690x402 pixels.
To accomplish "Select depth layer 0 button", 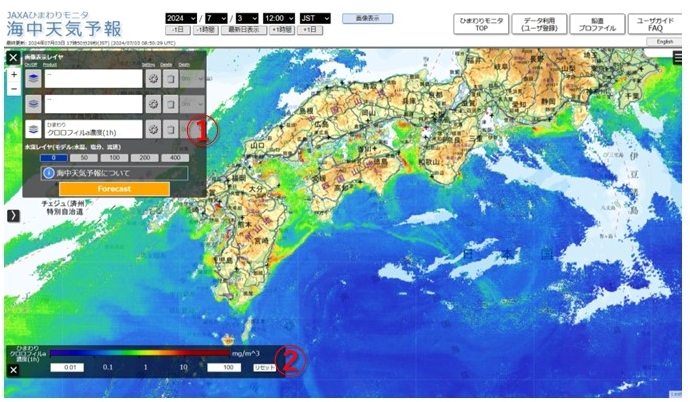I will [x=54, y=158].
